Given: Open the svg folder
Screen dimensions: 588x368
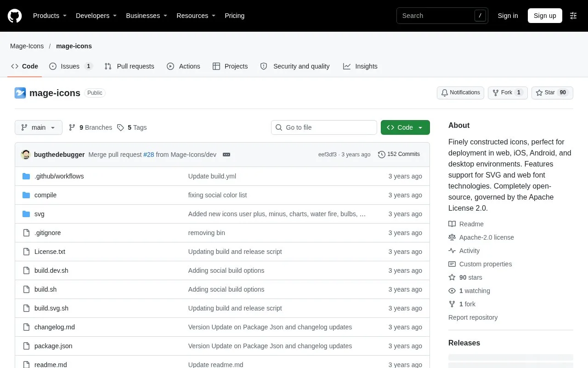Looking at the screenshot, I should [x=40, y=214].
